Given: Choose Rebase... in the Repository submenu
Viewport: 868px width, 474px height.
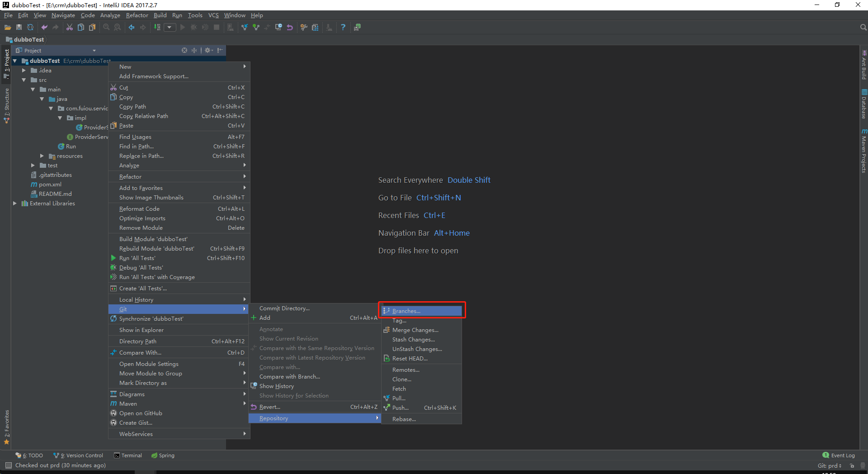Looking at the screenshot, I should 422,419.
